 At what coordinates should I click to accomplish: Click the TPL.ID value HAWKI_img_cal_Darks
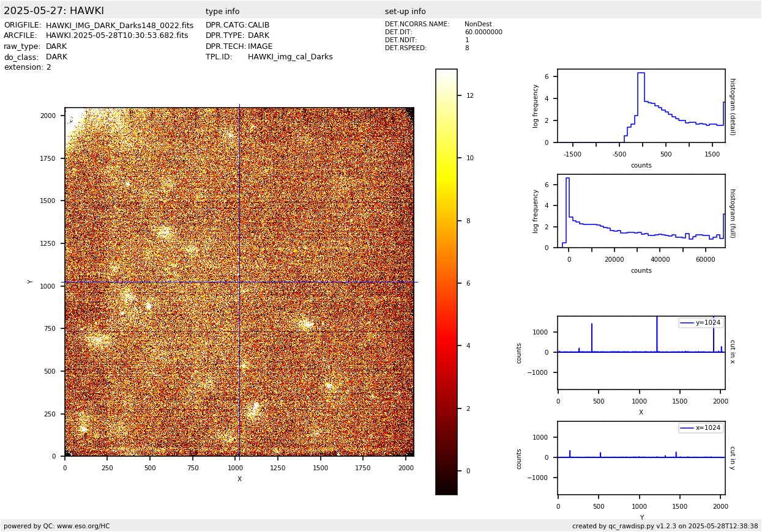pos(290,57)
